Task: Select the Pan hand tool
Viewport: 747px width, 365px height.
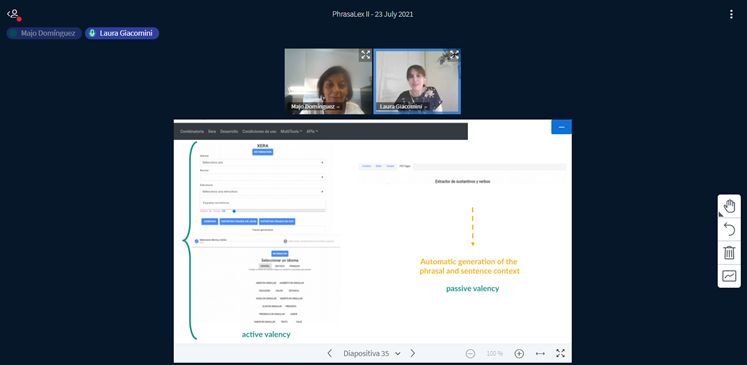Action: 729,206
